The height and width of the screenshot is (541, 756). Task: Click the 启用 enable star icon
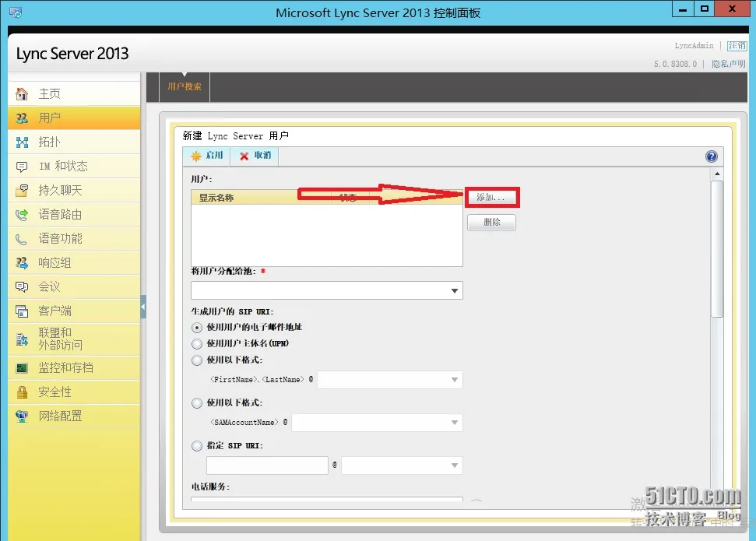196,156
